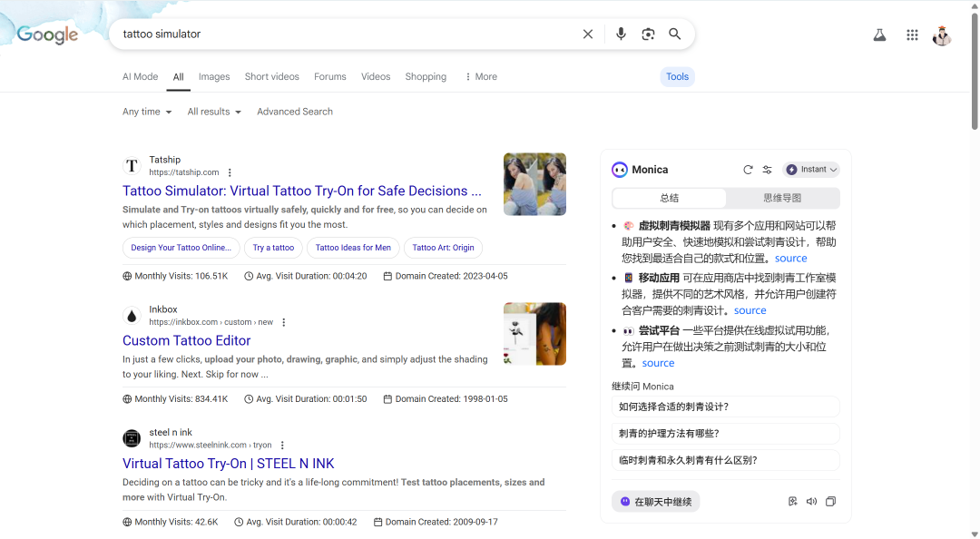Click the Monica logo icon

coord(620,170)
